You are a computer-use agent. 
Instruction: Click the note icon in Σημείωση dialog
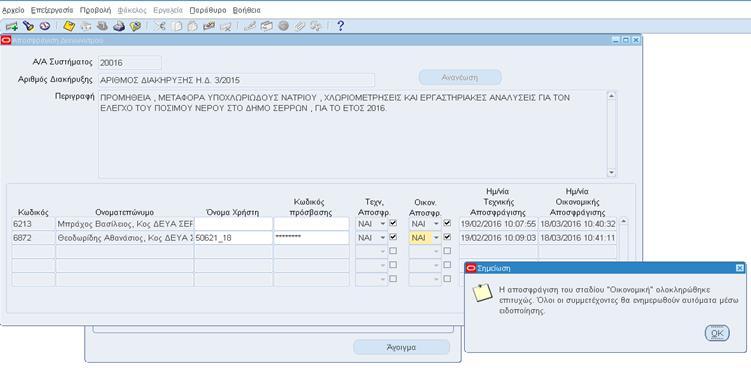(482, 293)
